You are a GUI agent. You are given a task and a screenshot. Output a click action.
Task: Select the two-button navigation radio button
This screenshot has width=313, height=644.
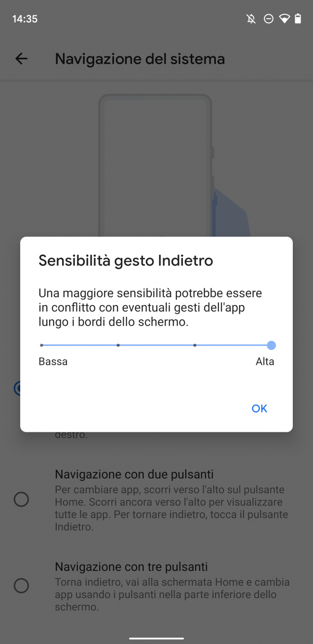tap(21, 499)
